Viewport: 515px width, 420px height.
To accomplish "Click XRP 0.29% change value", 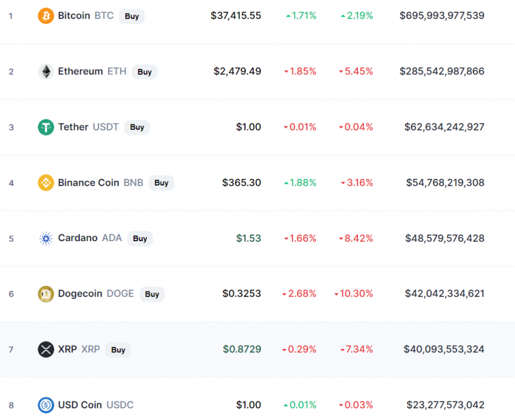I will (299, 349).
